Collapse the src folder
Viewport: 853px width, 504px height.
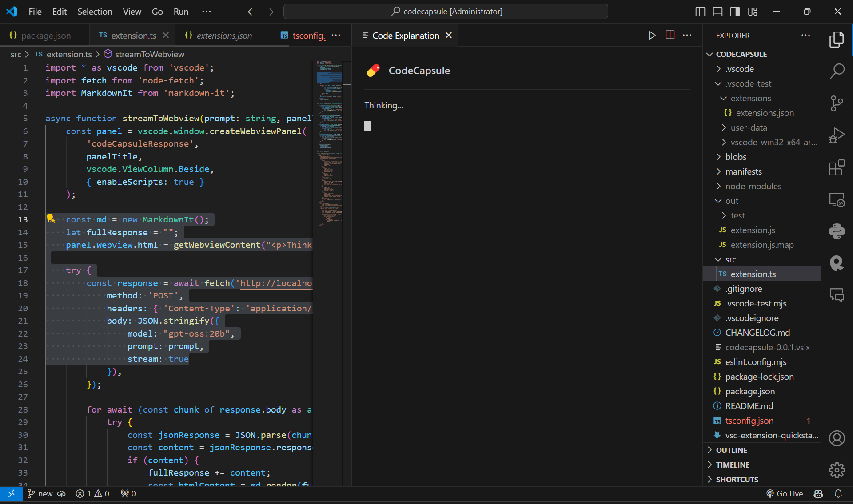coord(730,259)
